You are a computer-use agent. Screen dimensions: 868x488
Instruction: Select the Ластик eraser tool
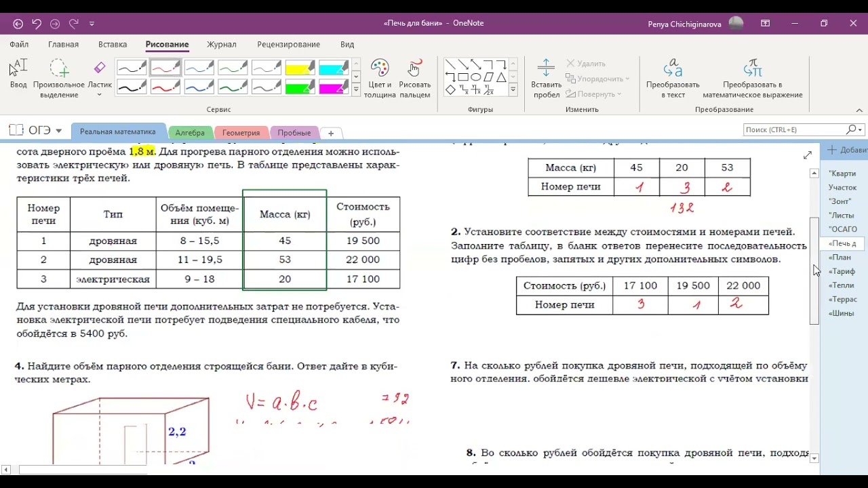click(x=100, y=75)
